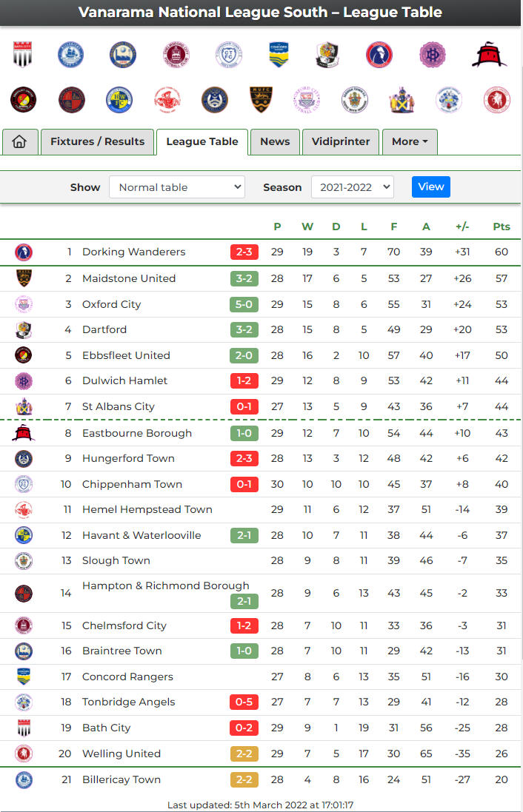523x812 pixels.
Task: Open the Show table type dropdown
Action: (x=176, y=187)
